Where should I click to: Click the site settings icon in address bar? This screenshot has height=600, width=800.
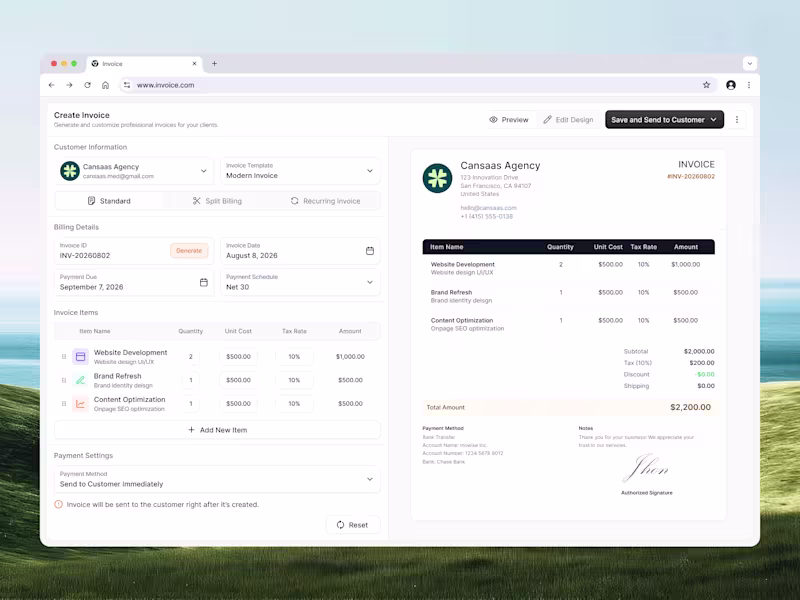pos(127,85)
